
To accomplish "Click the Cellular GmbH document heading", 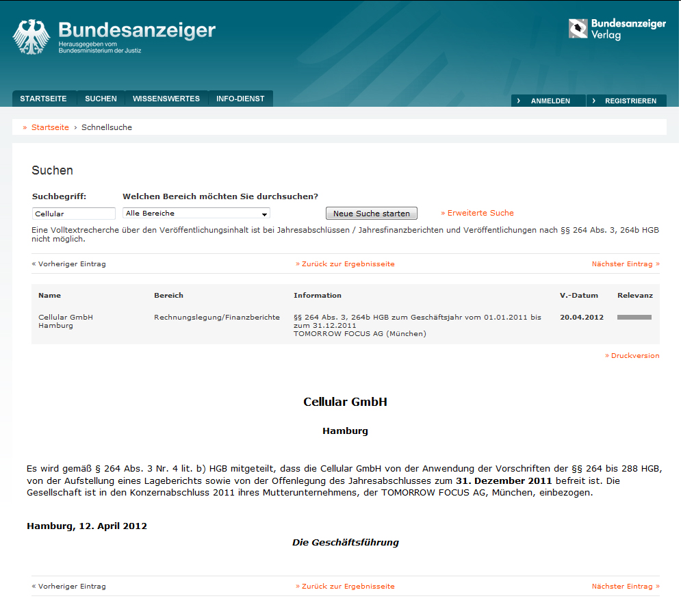I will 345,402.
